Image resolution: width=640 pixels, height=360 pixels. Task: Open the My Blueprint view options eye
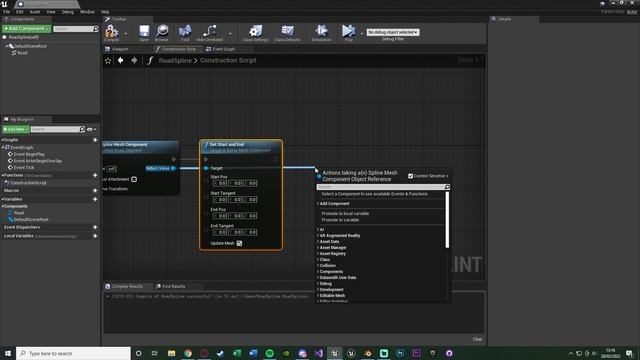coord(91,129)
